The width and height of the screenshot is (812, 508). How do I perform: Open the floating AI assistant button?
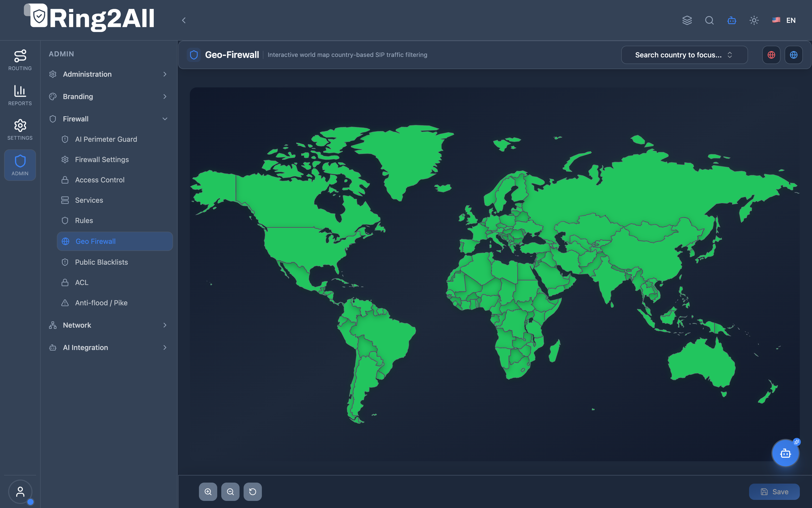pos(786,453)
